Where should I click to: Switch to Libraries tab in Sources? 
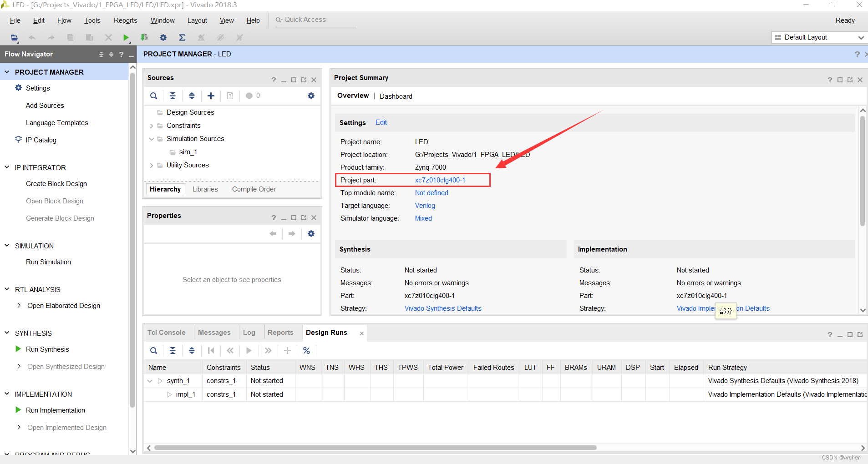coord(205,189)
